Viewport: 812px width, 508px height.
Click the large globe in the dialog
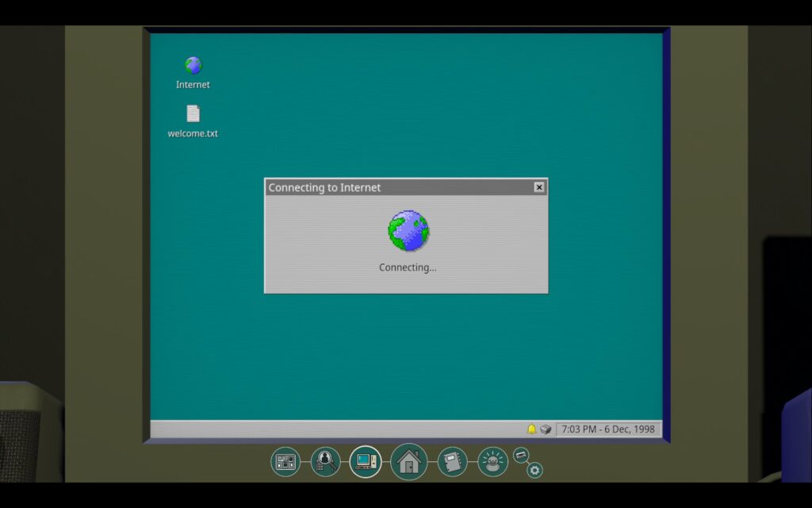click(x=408, y=231)
